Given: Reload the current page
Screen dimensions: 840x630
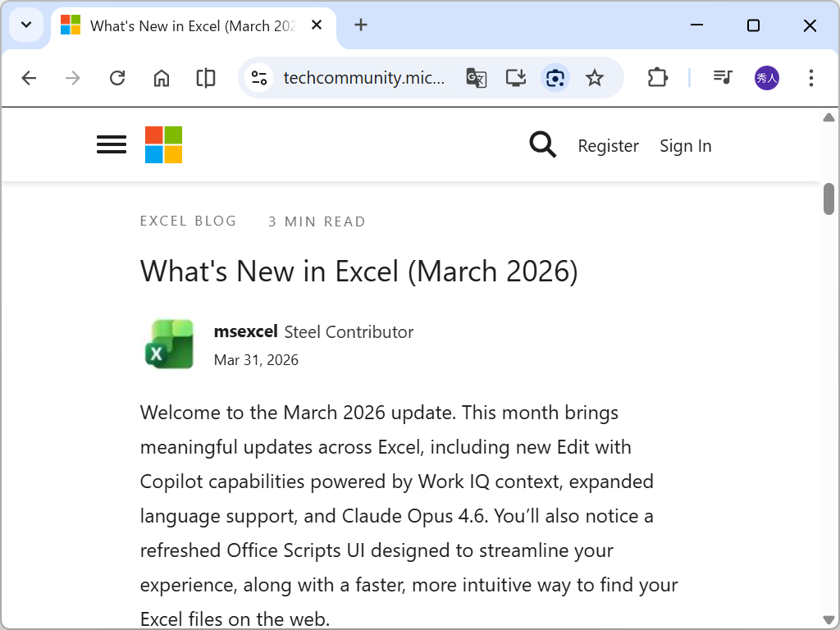Looking at the screenshot, I should click(117, 78).
